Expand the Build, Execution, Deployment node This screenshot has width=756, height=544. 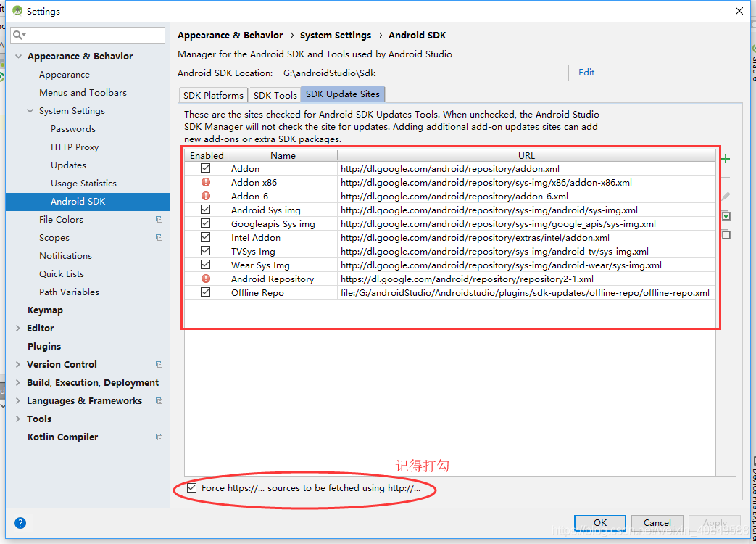point(18,383)
